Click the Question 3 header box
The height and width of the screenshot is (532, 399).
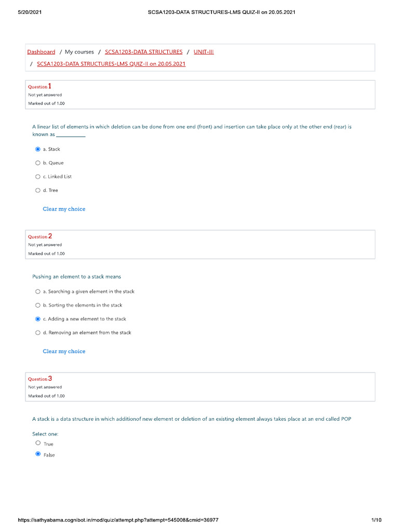pos(200,387)
